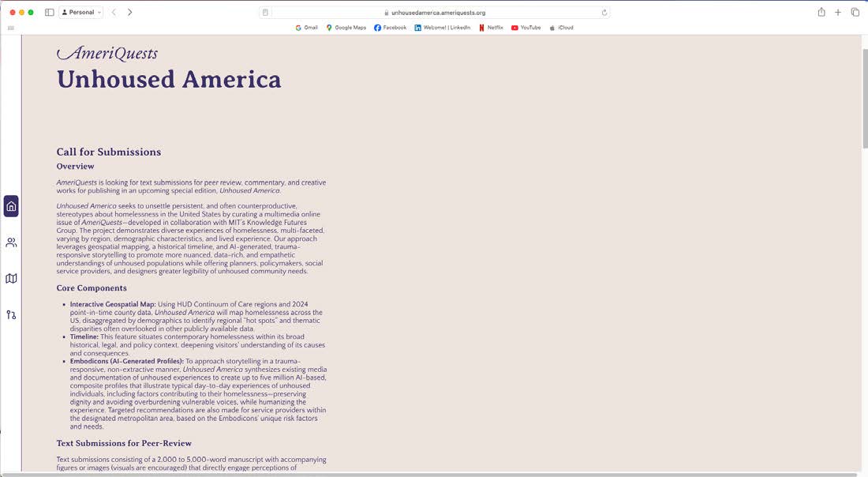The width and height of the screenshot is (868, 477).
Task: Show tab overview icon
Action: [x=855, y=12]
